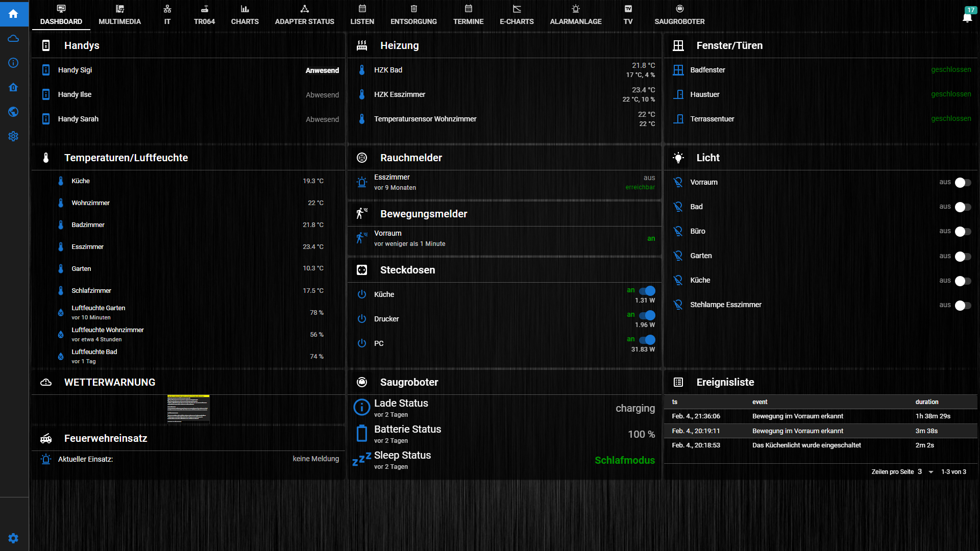Click the Luftfeuchte Bad 74 % value
The width and height of the screenshot is (980, 551).
316,357
